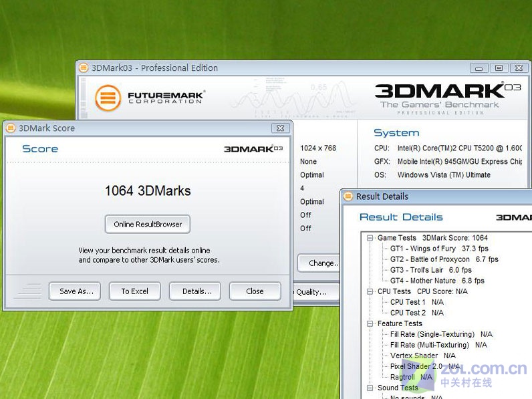Click the Futuremark orange logo icon
The width and height of the screenshot is (532, 399).
point(108,98)
